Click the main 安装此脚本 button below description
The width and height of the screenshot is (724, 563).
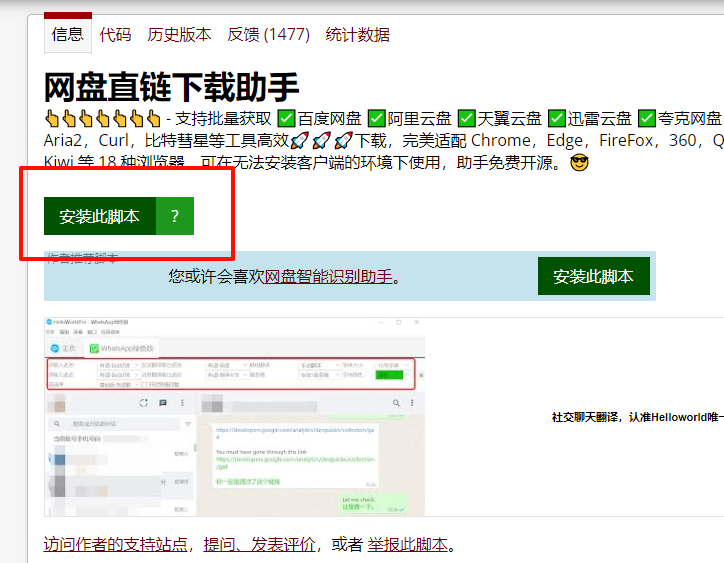[100, 216]
